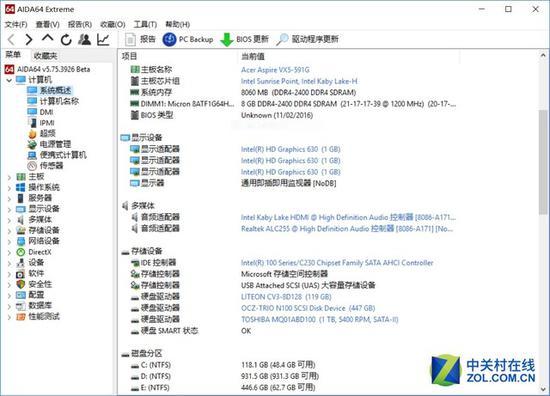Open the graph chart icon in the toolbar
Viewport: 550px width, 396px height.
(103, 39)
